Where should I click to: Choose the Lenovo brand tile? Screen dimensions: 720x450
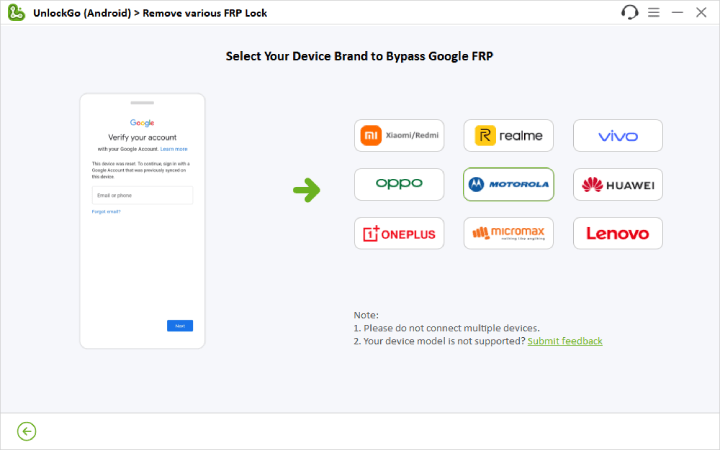coord(617,233)
